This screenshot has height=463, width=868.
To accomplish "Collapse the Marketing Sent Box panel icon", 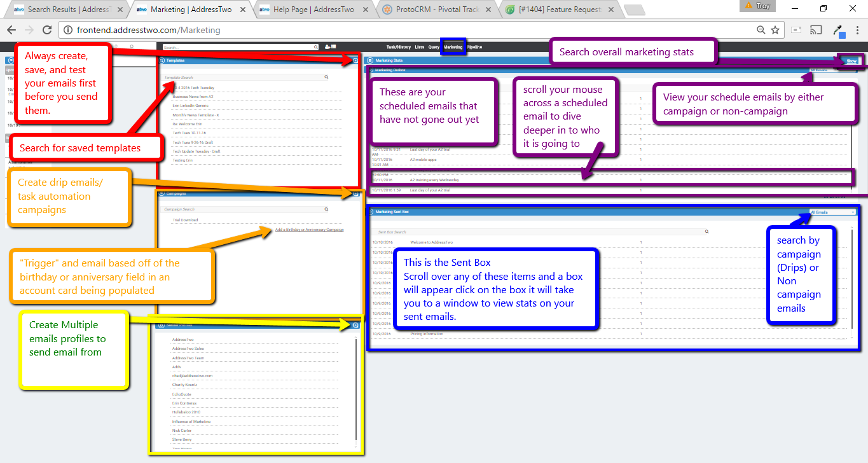I will [x=370, y=212].
